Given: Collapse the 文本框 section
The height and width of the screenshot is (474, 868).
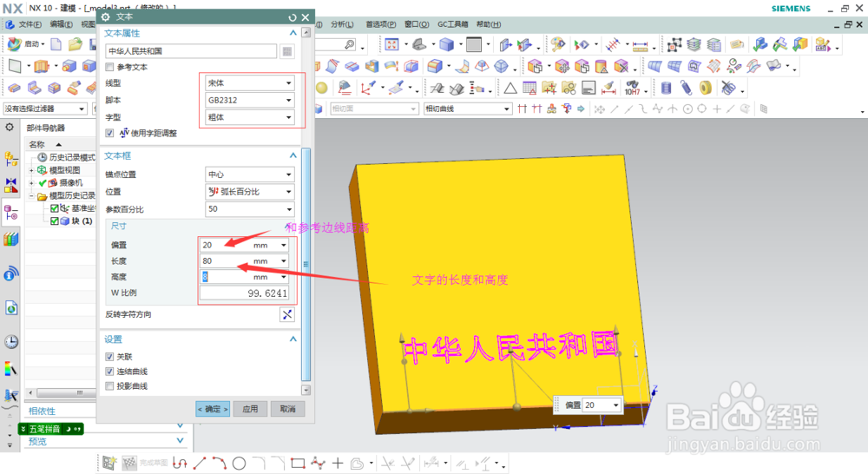Looking at the screenshot, I should 293,155.
